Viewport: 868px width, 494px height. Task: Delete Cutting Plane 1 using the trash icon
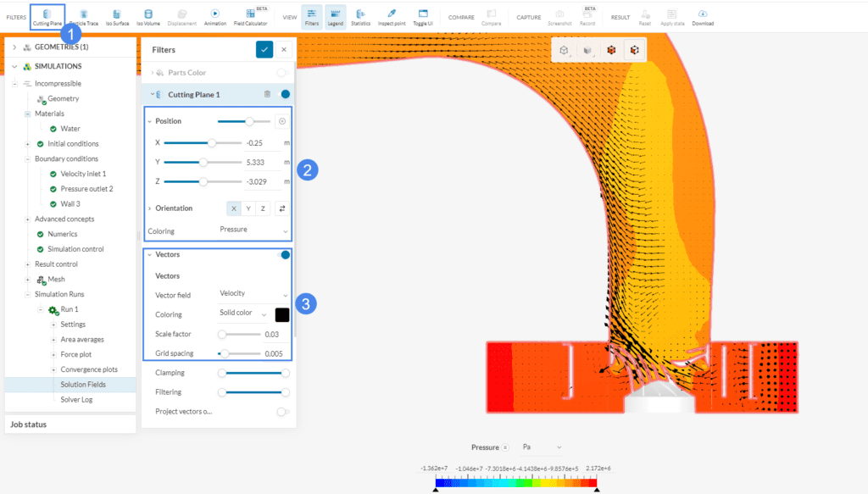click(268, 94)
